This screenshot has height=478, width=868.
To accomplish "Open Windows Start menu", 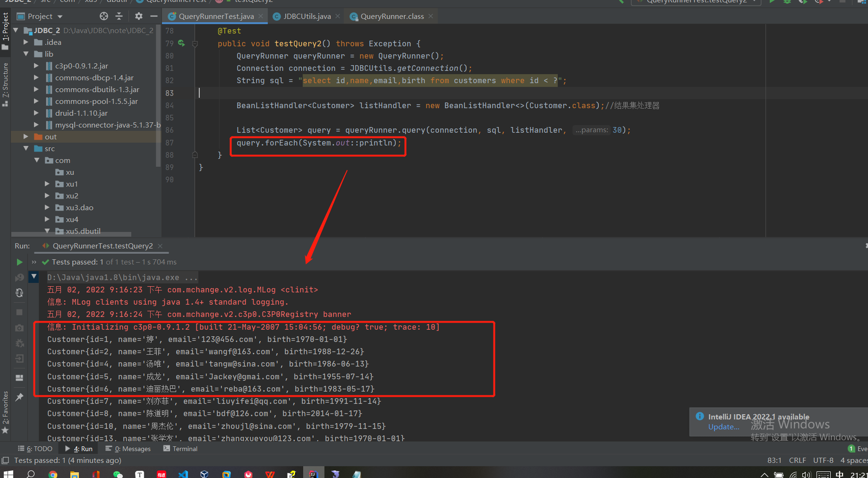I will click(x=9, y=473).
